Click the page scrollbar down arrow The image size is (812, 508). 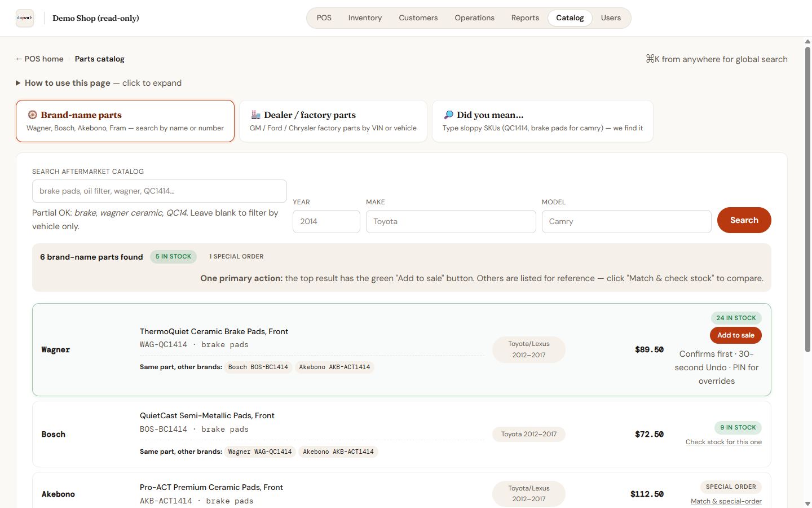pyautogui.click(x=807, y=503)
